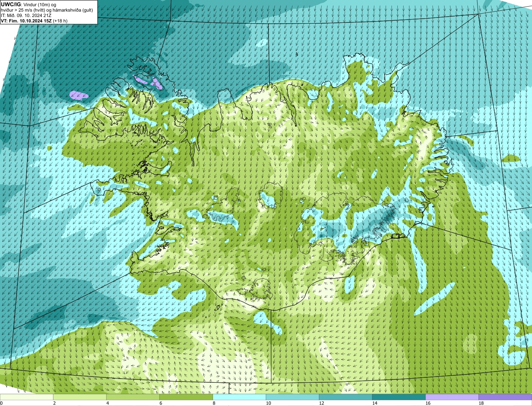Click the 10–12 m/s legend color swatch

coord(293,397)
